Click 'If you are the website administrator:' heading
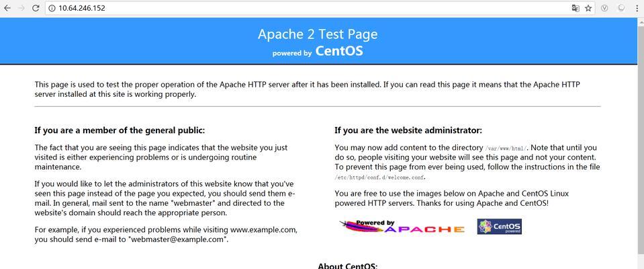Viewport: 644px width, 269px height. coord(408,130)
